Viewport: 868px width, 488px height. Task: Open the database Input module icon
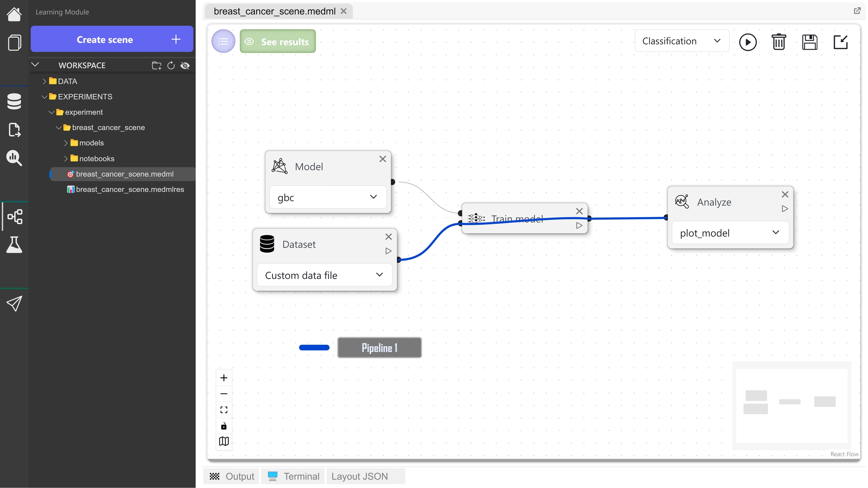(x=14, y=101)
